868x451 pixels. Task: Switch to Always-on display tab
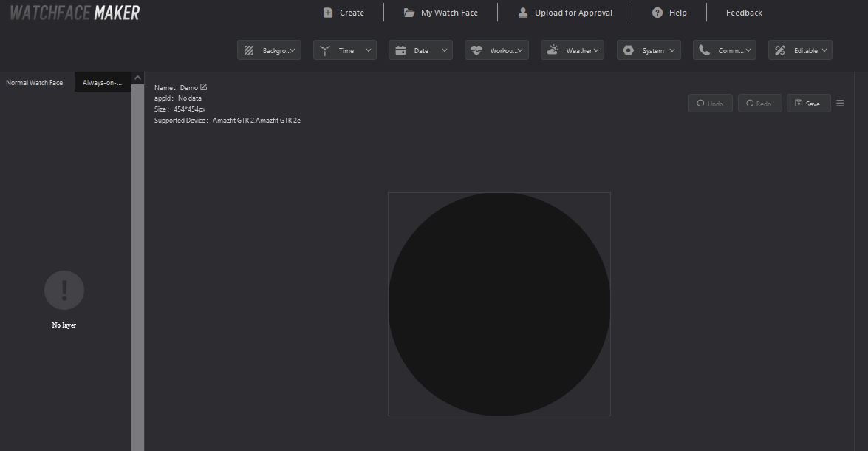coord(103,83)
